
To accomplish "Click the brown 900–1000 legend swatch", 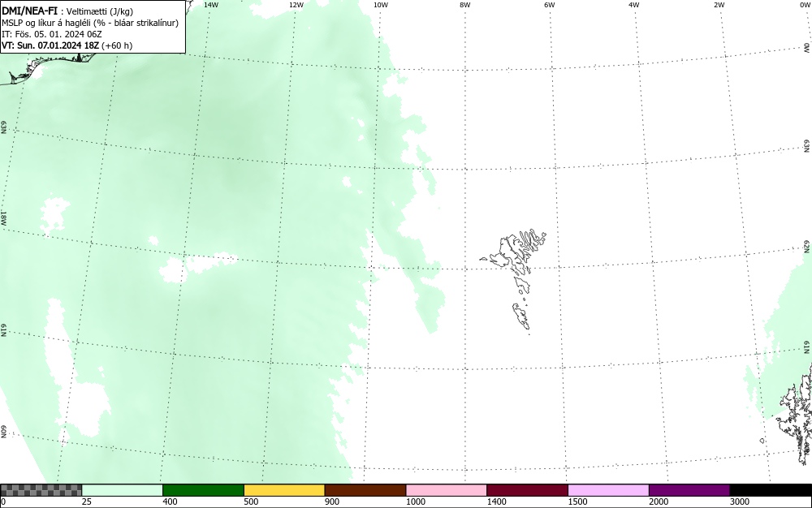I will [365, 490].
